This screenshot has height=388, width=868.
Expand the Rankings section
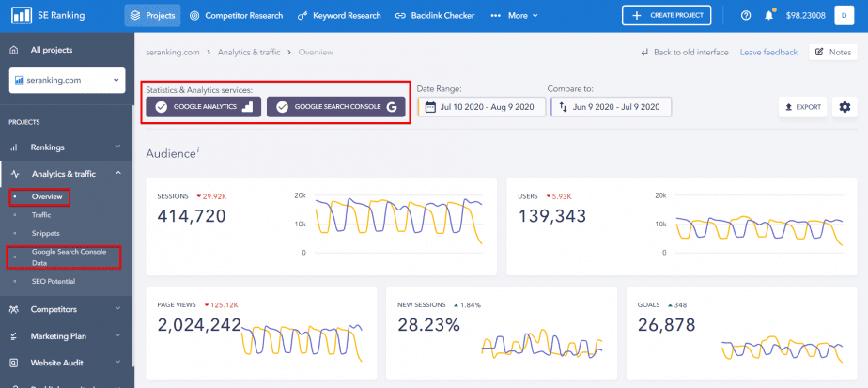[67, 147]
